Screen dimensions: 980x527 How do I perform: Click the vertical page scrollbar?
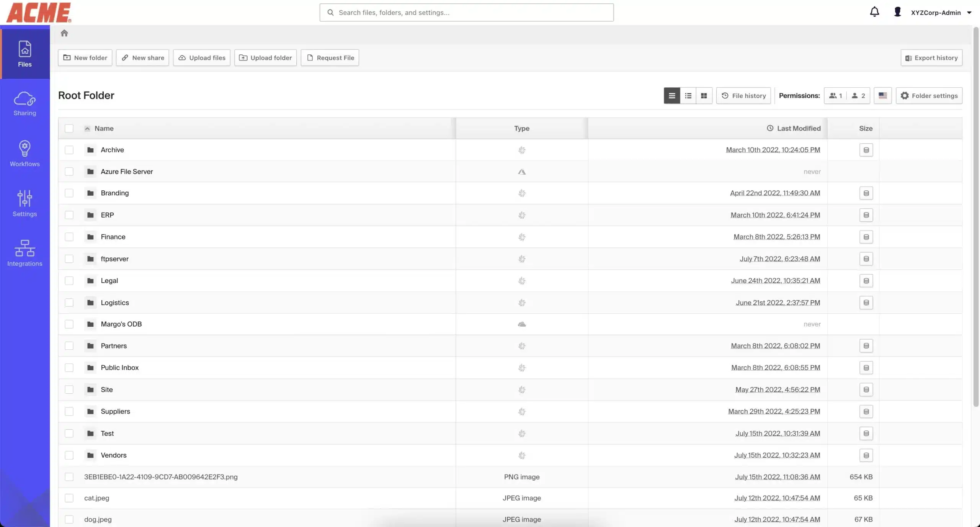click(x=976, y=216)
